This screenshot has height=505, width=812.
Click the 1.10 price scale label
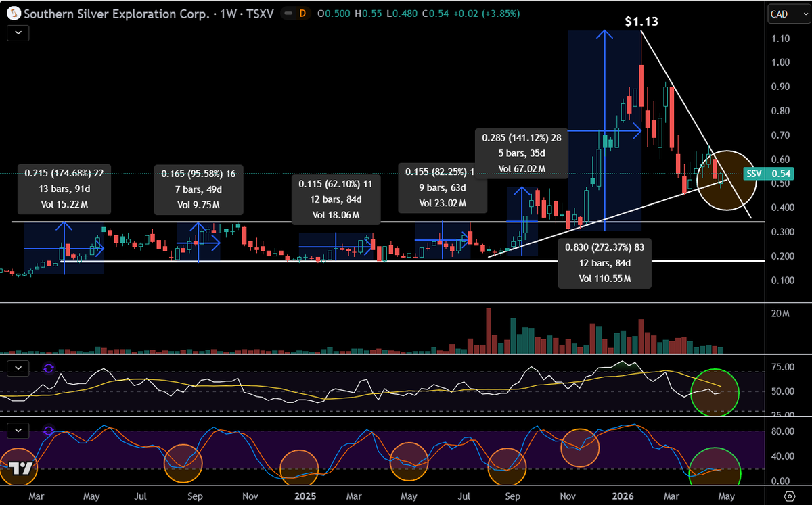coord(782,39)
